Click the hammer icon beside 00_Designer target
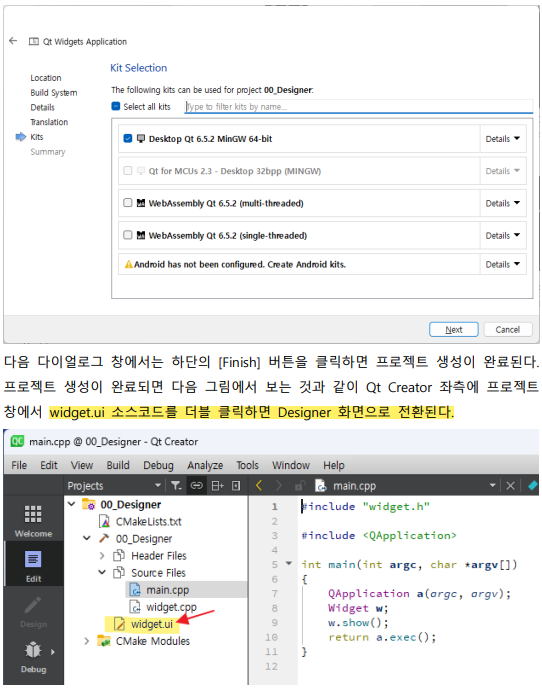The width and height of the screenshot is (542, 693). (104, 538)
